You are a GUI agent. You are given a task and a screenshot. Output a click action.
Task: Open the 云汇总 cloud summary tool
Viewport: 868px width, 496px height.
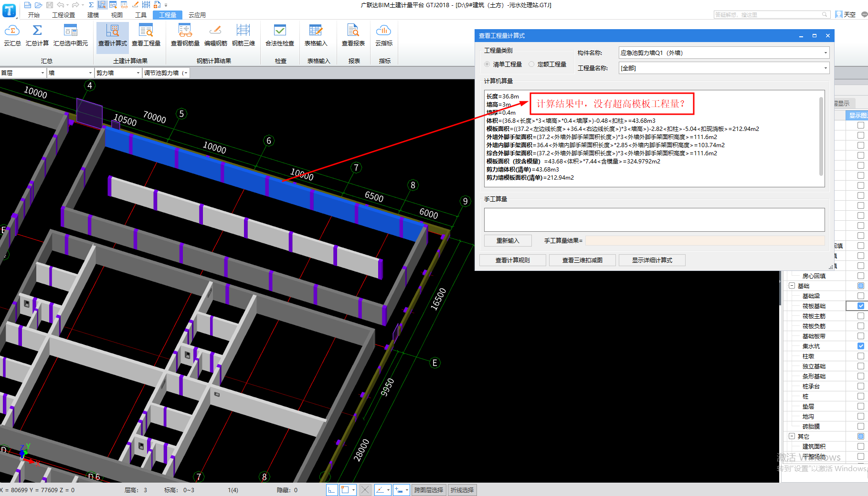coord(12,35)
